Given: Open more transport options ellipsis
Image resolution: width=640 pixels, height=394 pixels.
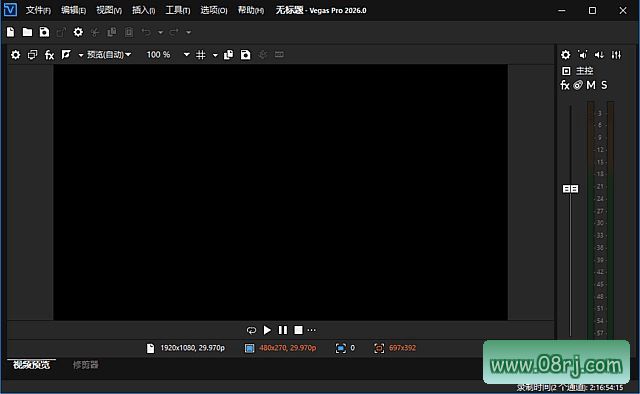Looking at the screenshot, I should click(x=311, y=330).
